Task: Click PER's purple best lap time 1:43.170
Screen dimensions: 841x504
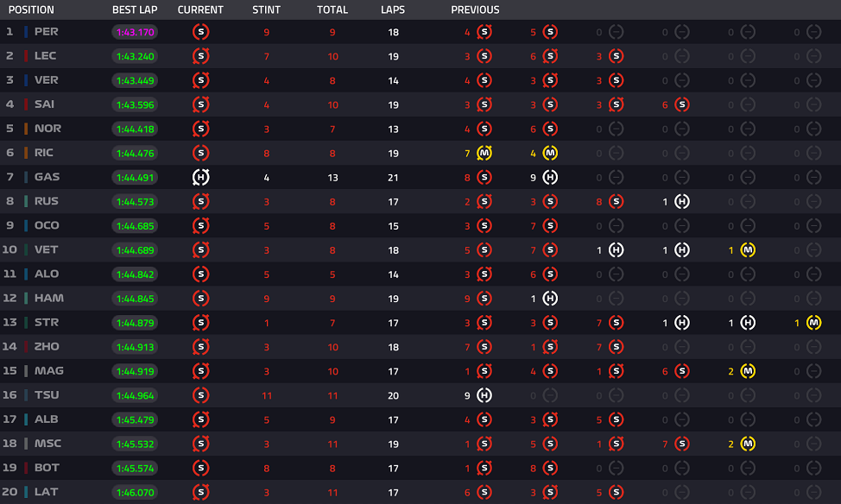Action: coord(136,32)
